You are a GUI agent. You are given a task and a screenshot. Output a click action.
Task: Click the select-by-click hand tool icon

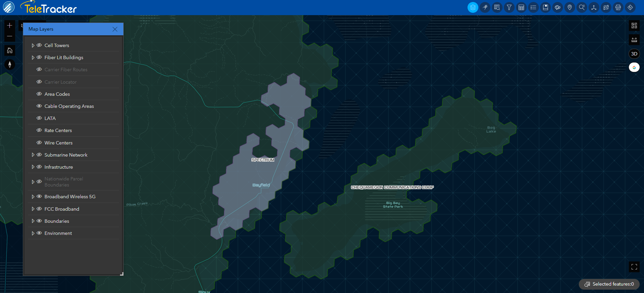point(485,7)
